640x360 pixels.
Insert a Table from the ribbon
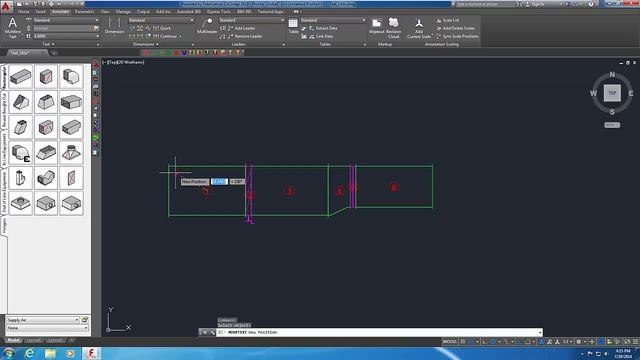(293, 27)
